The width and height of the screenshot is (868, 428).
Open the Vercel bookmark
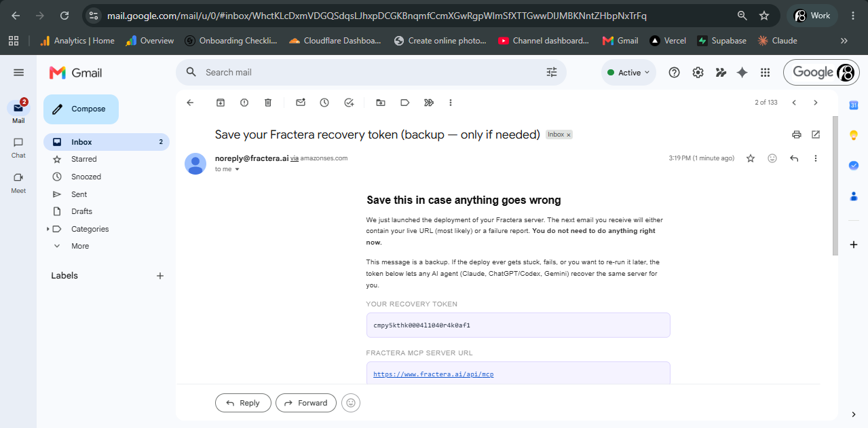668,41
